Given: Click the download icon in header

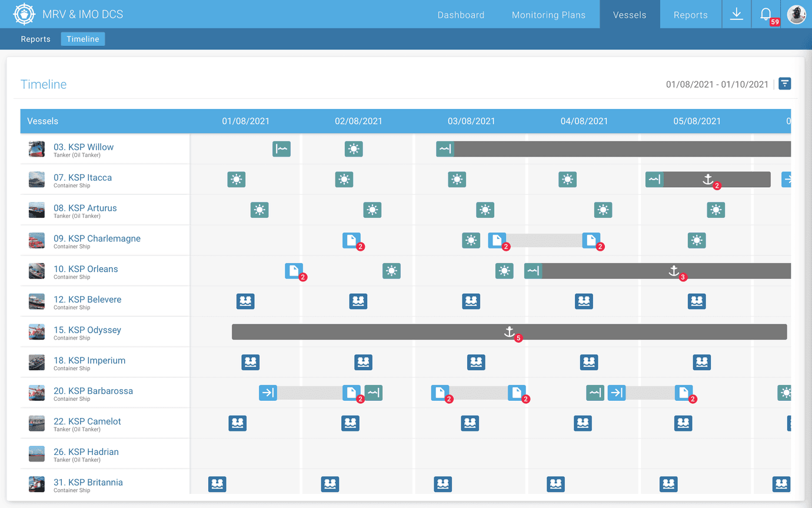Looking at the screenshot, I should [736, 14].
